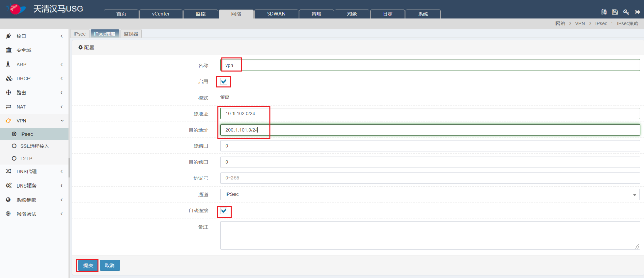Collapse the VPN sidebar section
The height and width of the screenshot is (278, 644).
pos(61,121)
